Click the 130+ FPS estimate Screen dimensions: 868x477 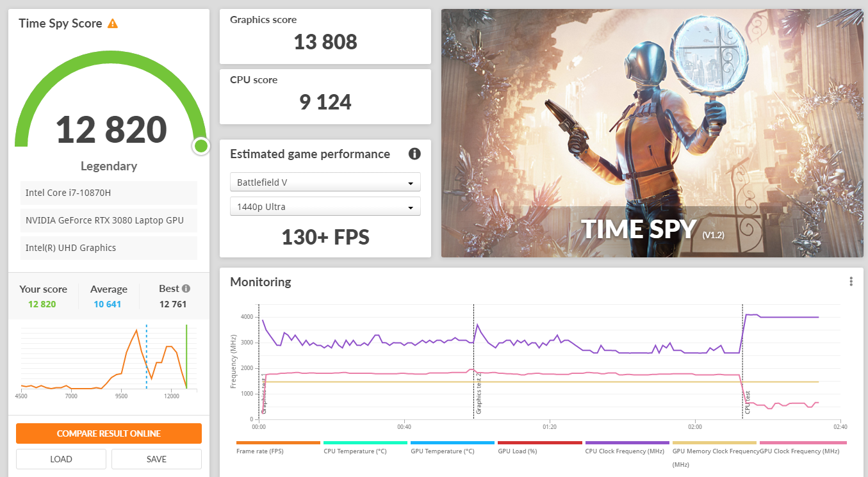[x=325, y=238]
